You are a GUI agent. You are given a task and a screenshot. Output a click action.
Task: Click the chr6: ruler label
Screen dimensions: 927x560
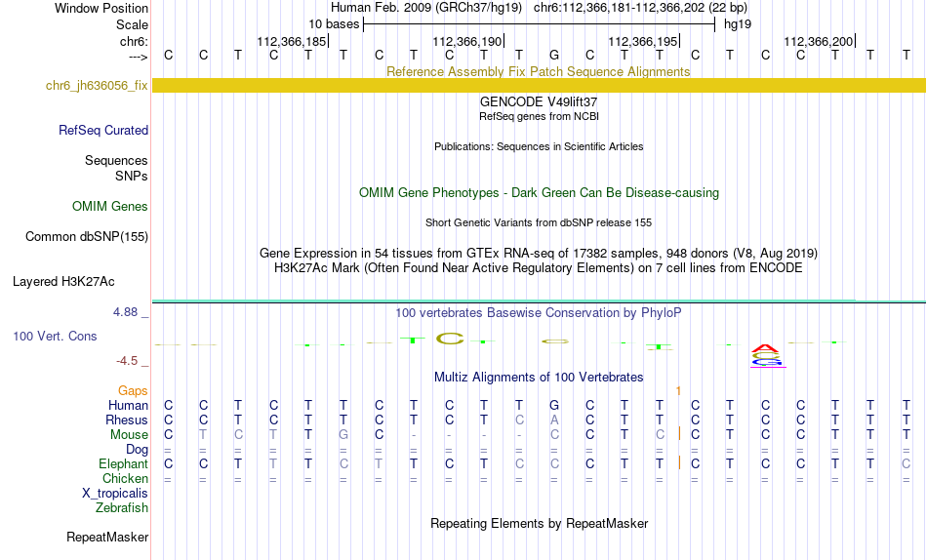135,41
